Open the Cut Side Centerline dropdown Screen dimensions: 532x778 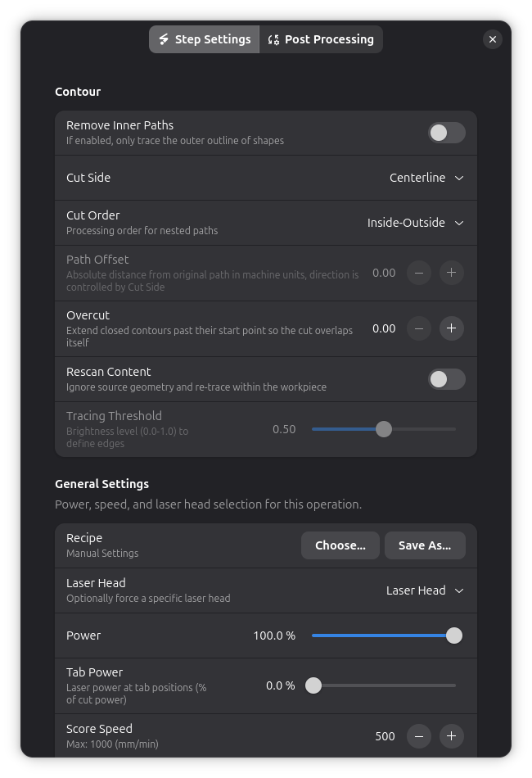(426, 178)
